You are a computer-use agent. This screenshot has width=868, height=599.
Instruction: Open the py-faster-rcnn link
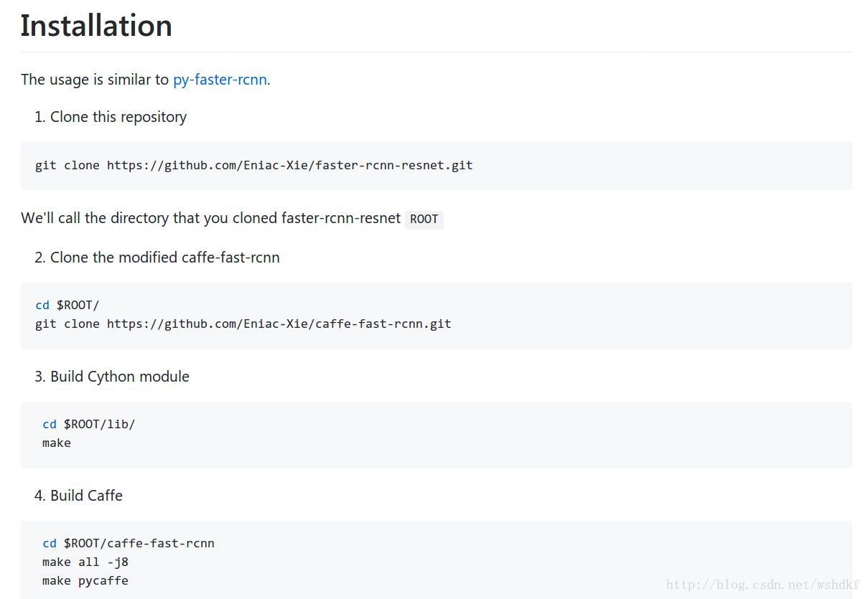pyautogui.click(x=220, y=80)
